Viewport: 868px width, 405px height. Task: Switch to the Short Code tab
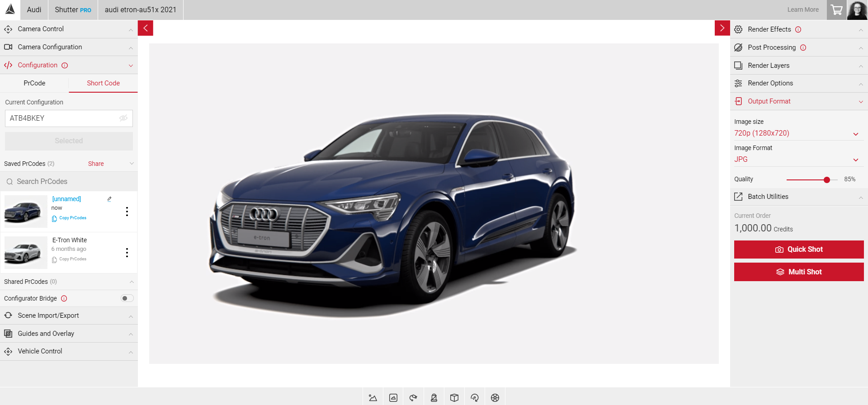[x=103, y=83]
